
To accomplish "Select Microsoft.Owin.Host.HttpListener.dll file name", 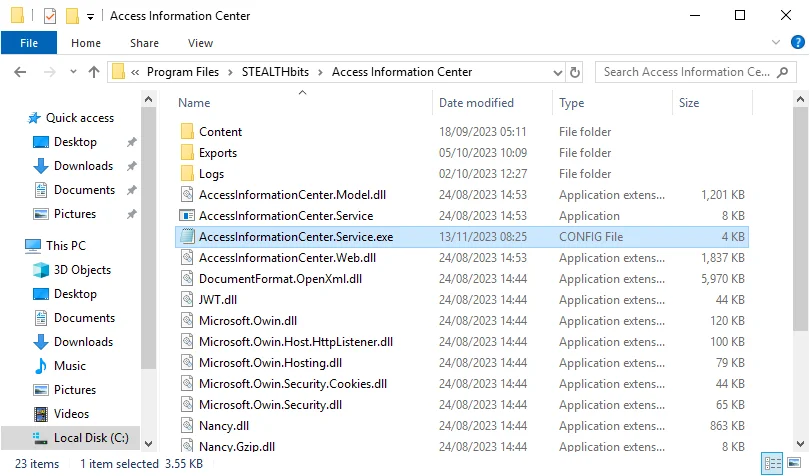I will 295,342.
